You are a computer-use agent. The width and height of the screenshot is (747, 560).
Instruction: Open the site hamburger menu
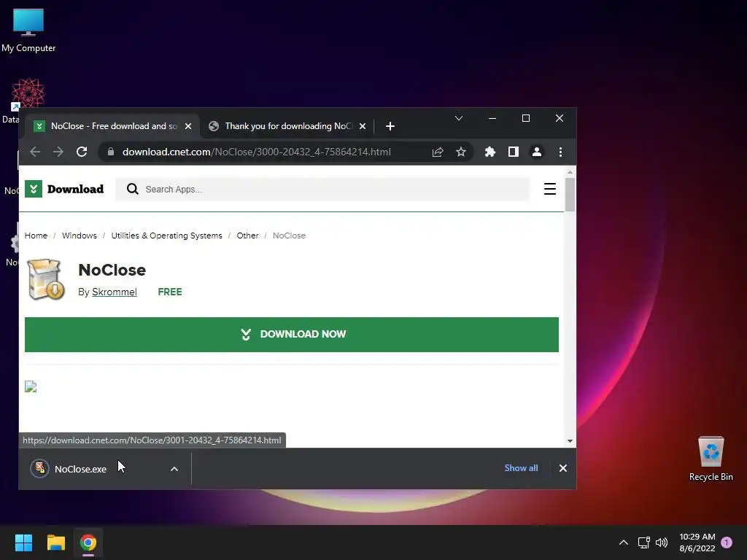[x=550, y=189]
